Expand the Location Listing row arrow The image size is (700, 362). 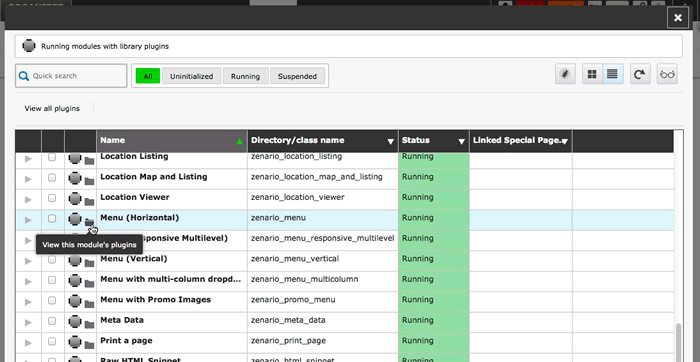(28, 158)
